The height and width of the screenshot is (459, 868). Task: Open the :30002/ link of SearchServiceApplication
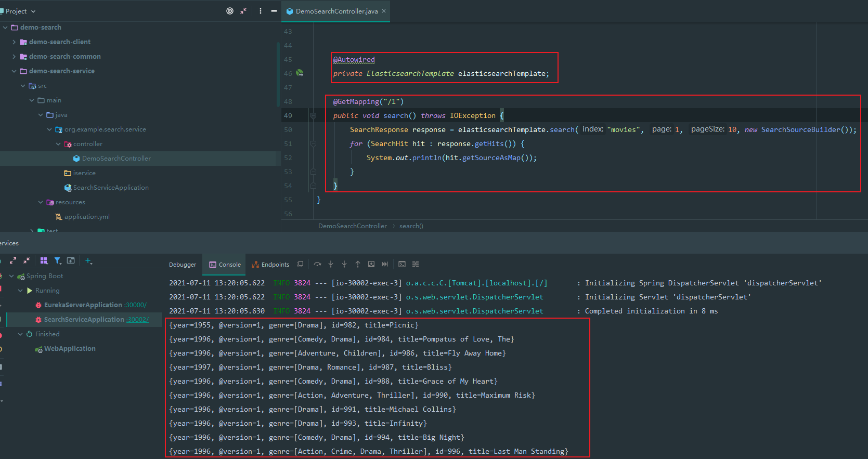click(x=137, y=320)
